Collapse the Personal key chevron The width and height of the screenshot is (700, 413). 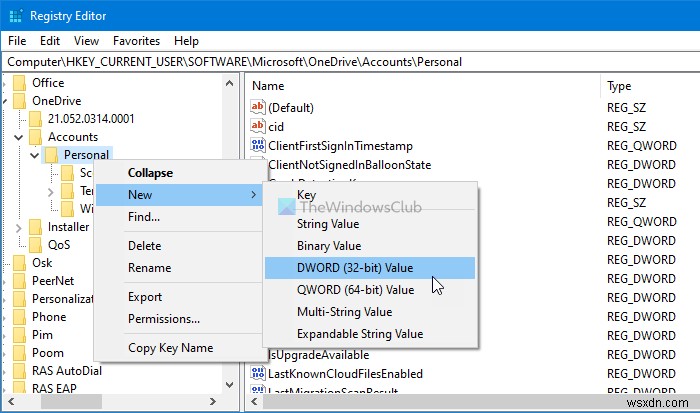(35, 155)
